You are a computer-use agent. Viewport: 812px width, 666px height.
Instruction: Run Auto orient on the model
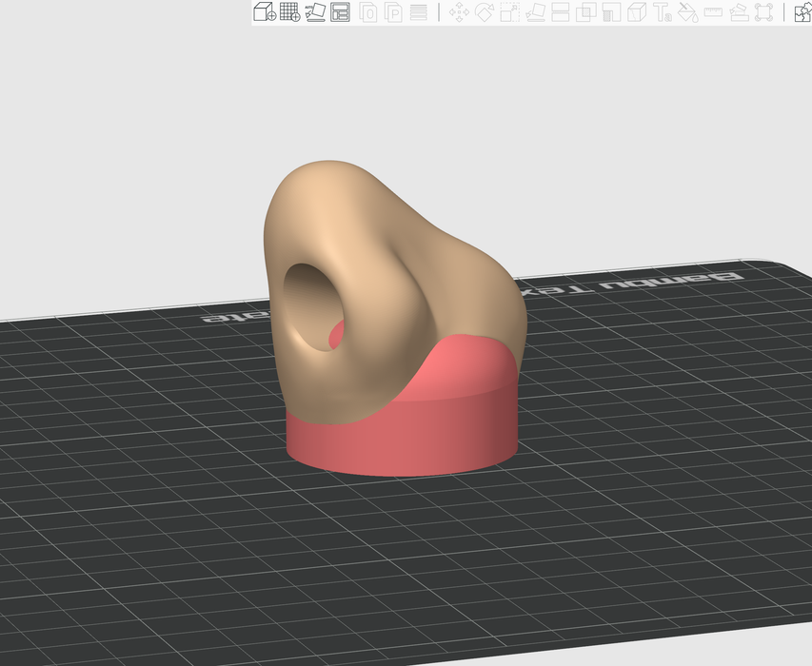(315, 12)
